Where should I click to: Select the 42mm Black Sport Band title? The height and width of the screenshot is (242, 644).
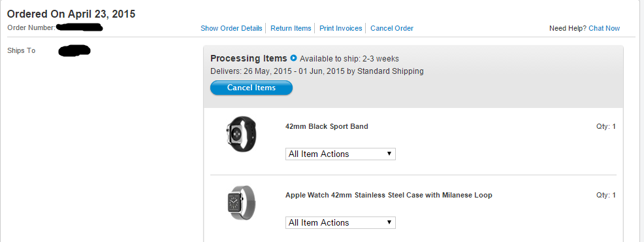(x=327, y=126)
